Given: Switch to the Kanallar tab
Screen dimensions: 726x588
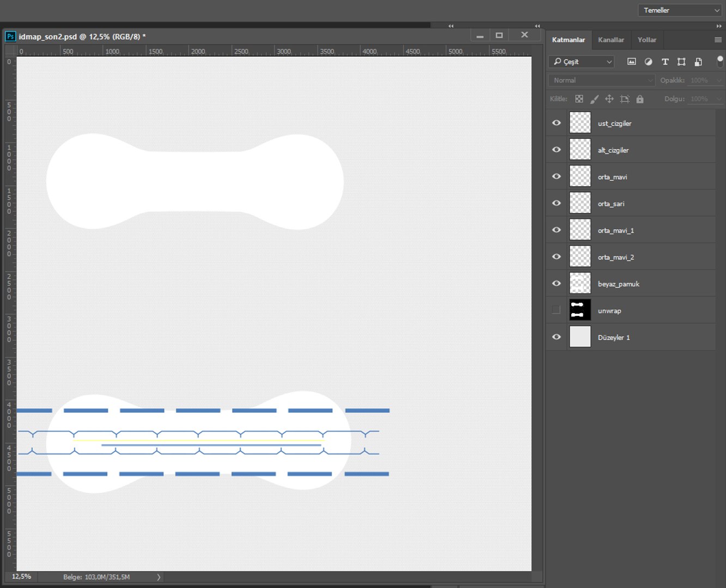Looking at the screenshot, I should click(x=611, y=40).
